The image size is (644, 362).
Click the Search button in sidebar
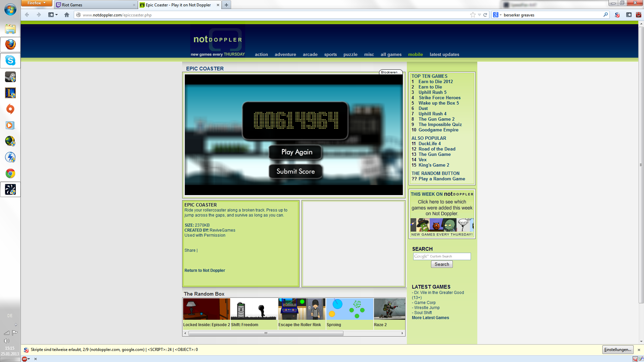(x=442, y=264)
